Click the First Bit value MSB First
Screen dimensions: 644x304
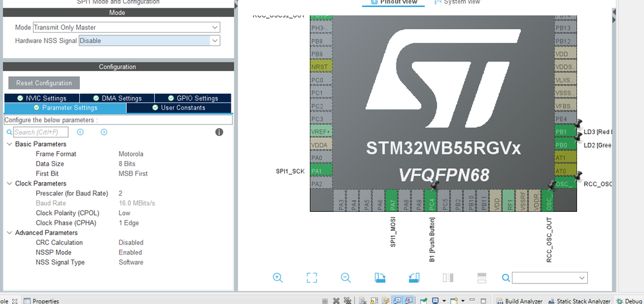pos(133,173)
